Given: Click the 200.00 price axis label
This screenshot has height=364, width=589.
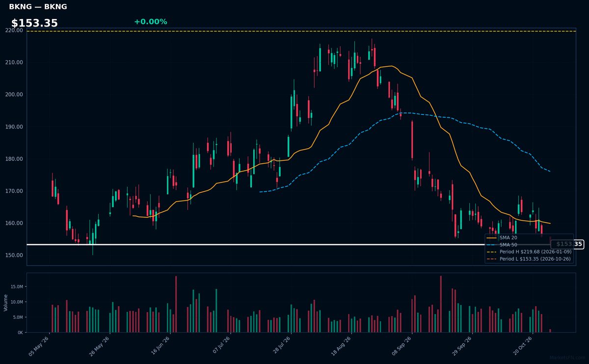Looking at the screenshot, I should (x=15, y=95).
